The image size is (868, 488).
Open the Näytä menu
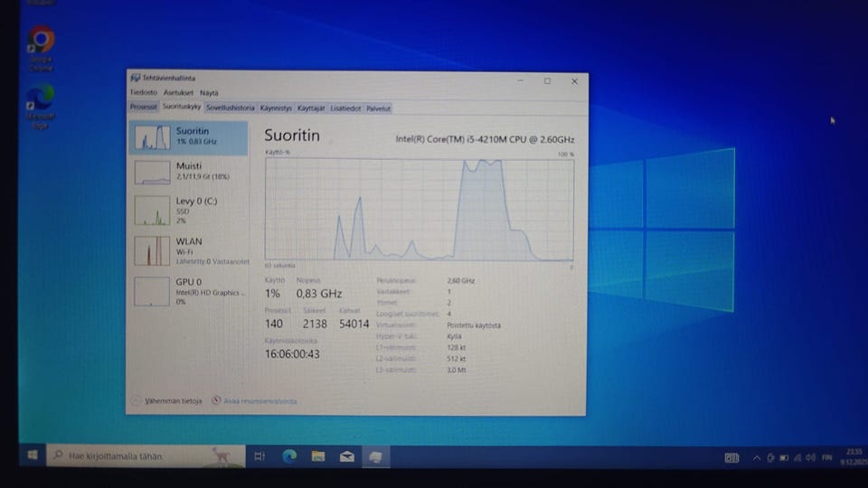click(x=209, y=93)
